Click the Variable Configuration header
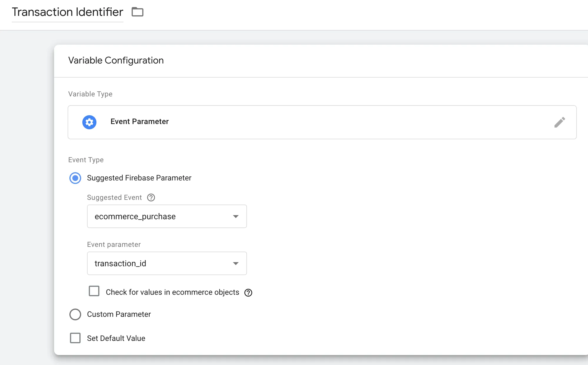This screenshot has width=588, height=365. coord(116,61)
